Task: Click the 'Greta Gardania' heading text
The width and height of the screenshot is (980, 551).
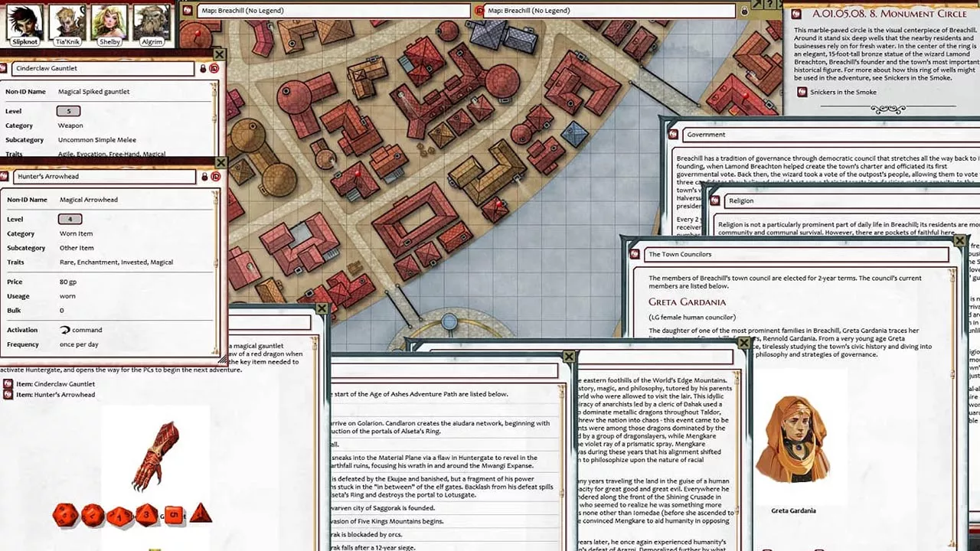Action: click(x=687, y=302)
